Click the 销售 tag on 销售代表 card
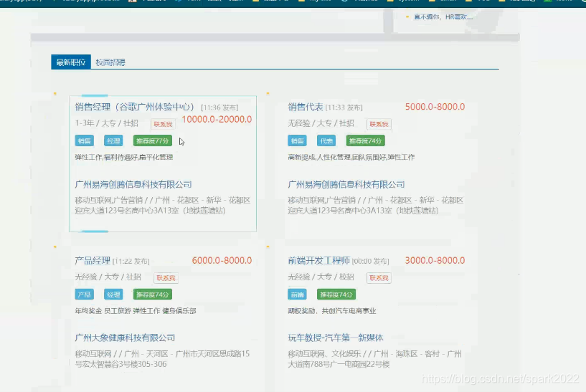The width and height of the screenshot is (586, 392). pyautogui.click(x=297, y=140)
